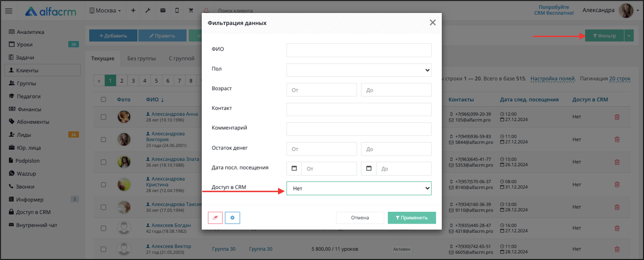Delete the Александрова Злата row with trash icon

(x=617, y=162)
